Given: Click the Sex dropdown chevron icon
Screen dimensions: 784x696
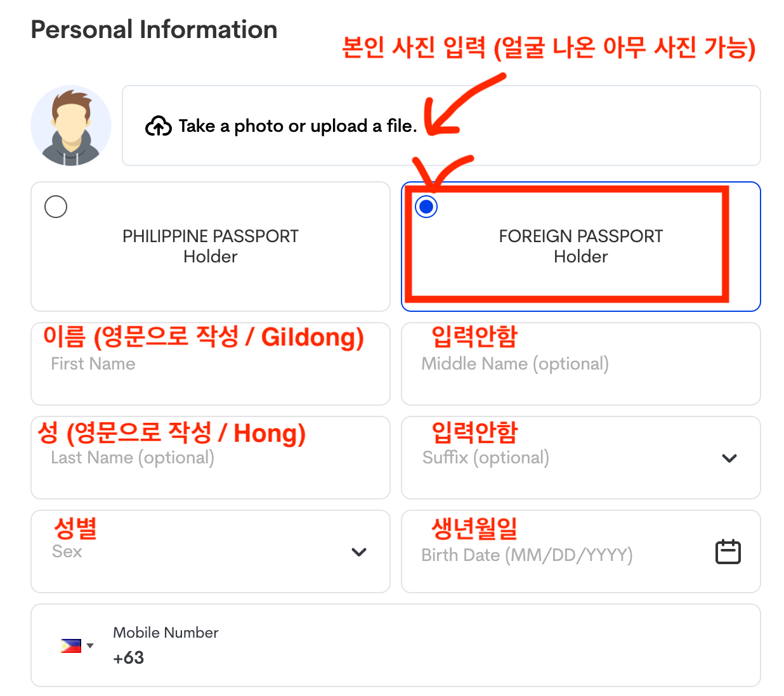Looking at the screenshot, I should [x=359, y=552].
